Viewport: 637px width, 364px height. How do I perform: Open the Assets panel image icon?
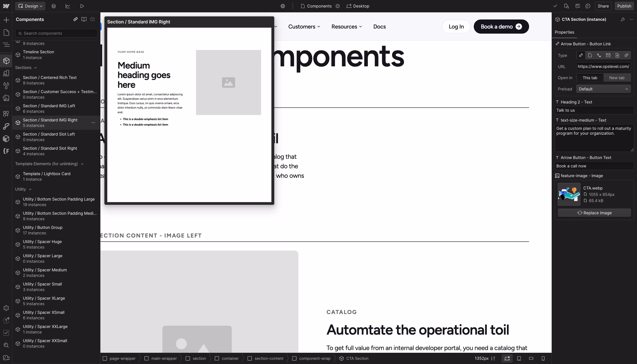coord(6,98)
